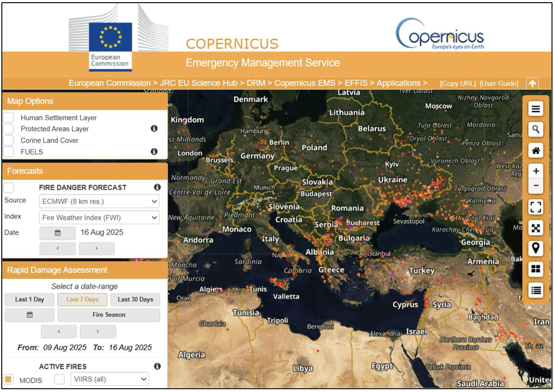
Task: Uncheck the MODIS active fires checkbox
Action: click(9, 379)
